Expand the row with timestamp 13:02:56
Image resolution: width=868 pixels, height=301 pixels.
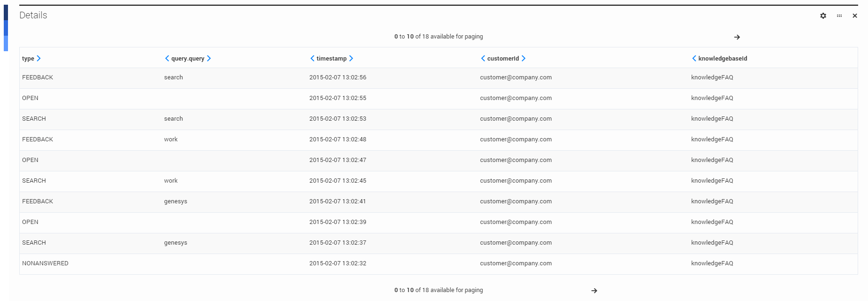(338, 77)
